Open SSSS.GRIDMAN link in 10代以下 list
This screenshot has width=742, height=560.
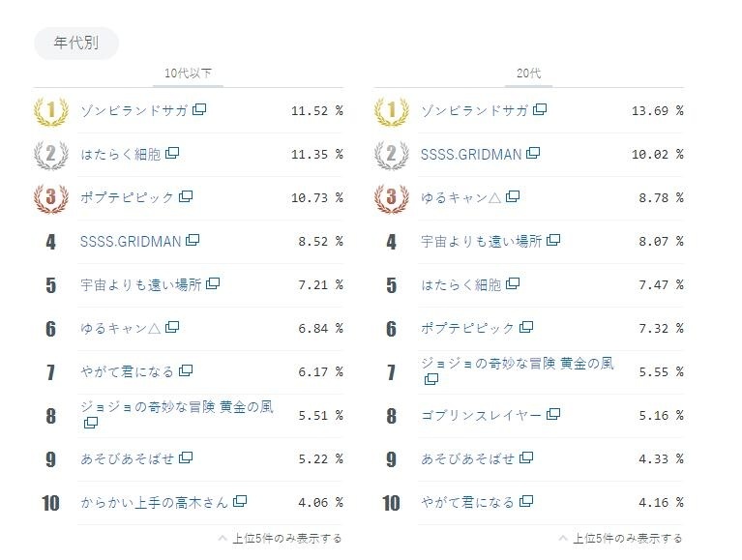click(x=132, y=240)
